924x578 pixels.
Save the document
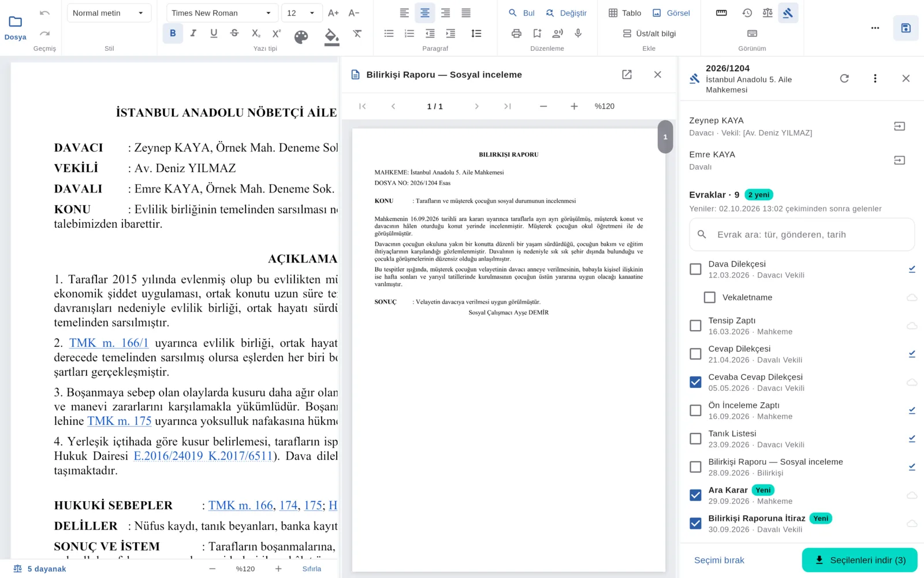(x=906, y=28)
